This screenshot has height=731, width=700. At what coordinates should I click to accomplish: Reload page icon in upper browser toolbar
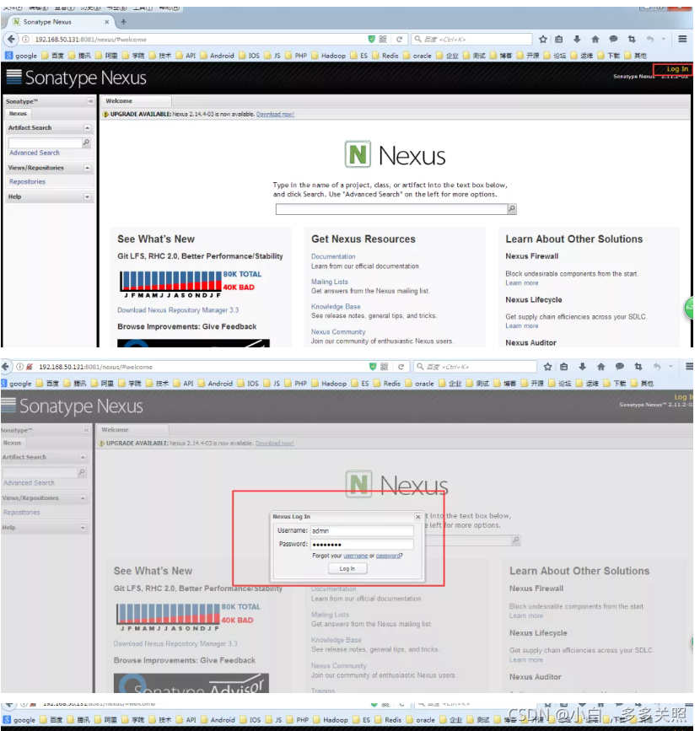(399, 40)
